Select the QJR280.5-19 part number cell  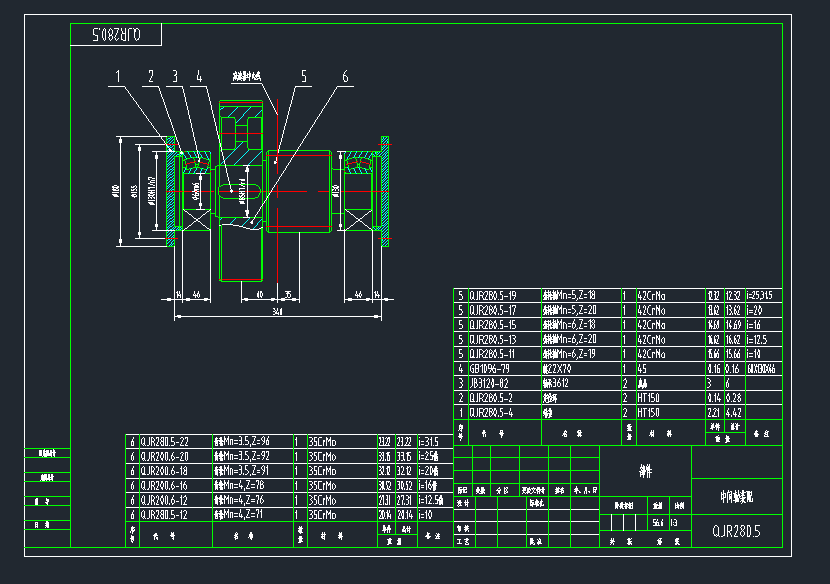click(504, 296)
